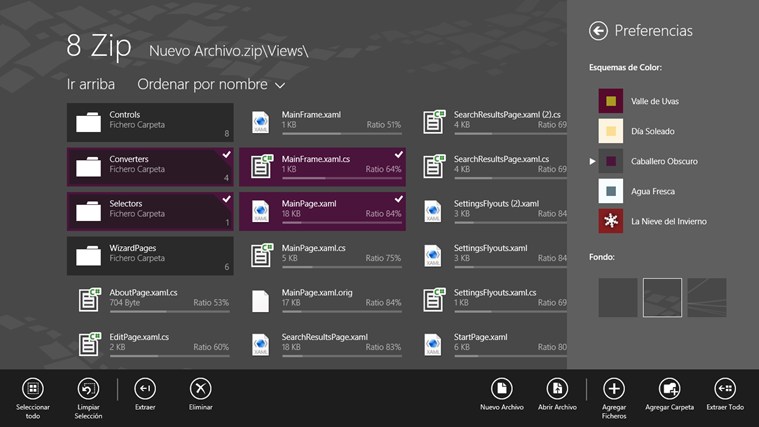This screenshot has width=759, height=427.
Task: Create archive with Nuevo Archivo icon
Action: pos(502,389)
